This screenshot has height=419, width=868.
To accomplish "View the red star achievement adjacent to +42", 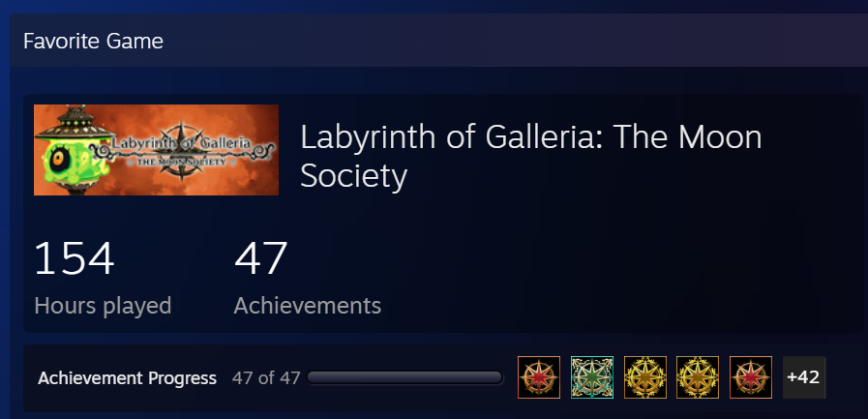I will pos(751,377).
